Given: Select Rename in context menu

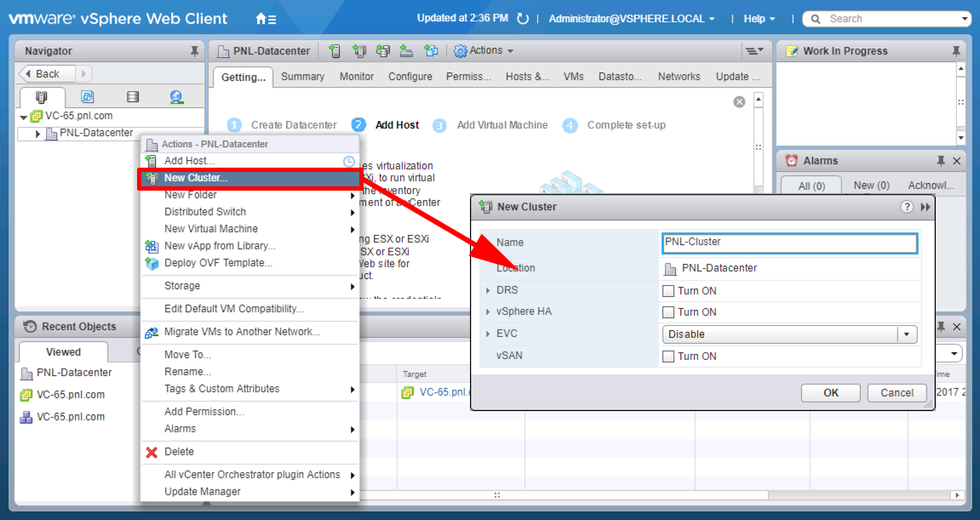Looking at the screenshot, I should coord(250,372).
